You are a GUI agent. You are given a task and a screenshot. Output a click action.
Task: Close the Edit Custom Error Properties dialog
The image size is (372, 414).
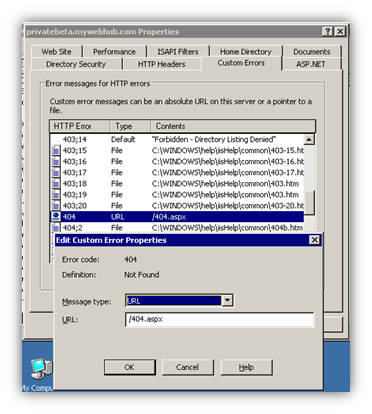pos(314,240)
